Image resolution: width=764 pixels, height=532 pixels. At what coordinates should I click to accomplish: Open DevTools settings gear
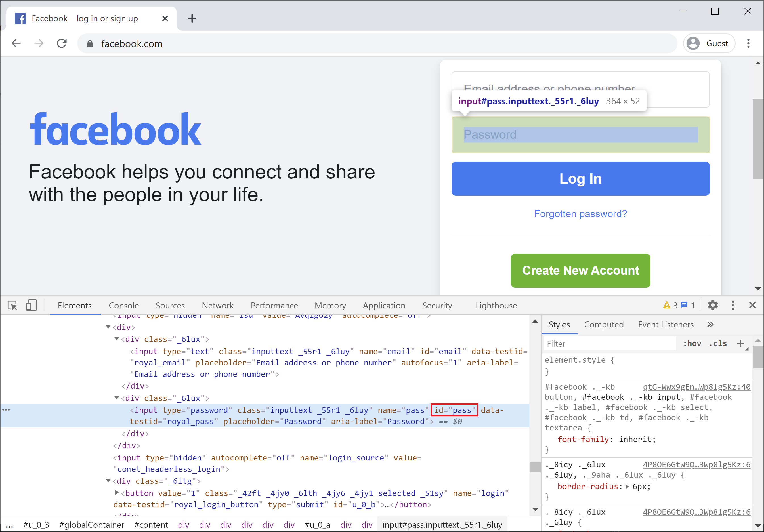712,305
